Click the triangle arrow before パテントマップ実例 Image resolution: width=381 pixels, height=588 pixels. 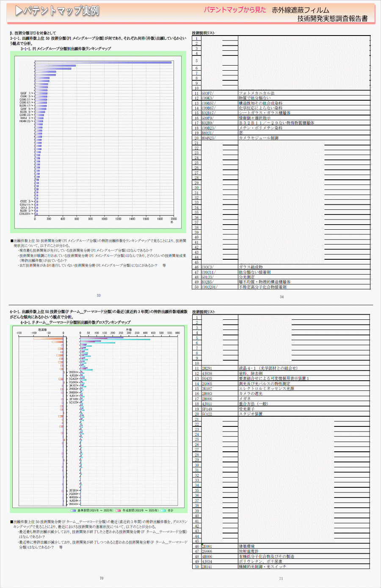click(x=19, y=11)
